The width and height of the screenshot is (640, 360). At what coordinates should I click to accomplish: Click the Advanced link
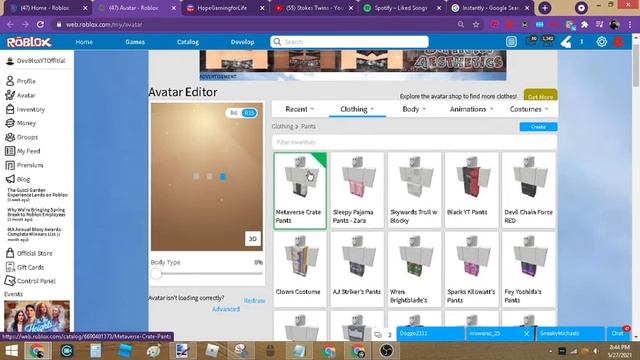226,309
